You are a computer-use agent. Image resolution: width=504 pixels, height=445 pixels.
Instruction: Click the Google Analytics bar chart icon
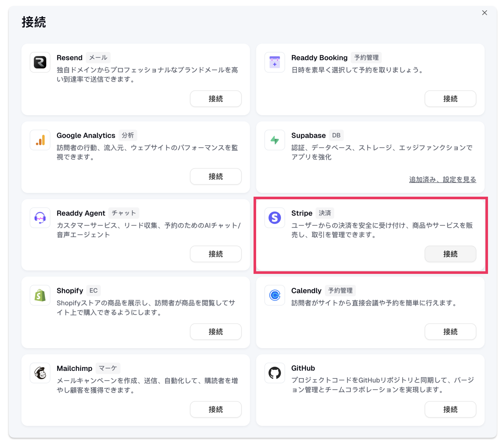click(x=40, y=140)
